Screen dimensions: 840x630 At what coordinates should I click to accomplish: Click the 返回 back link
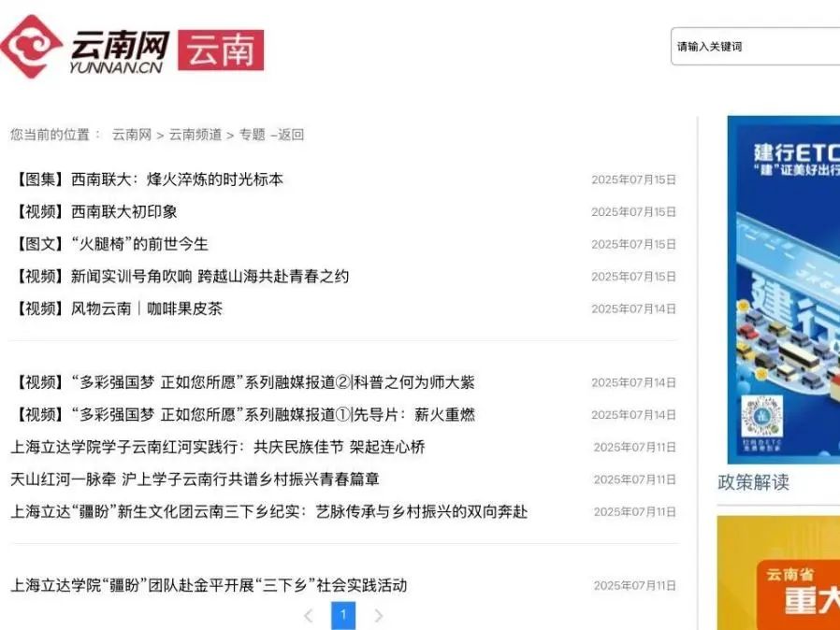(290, 135)
